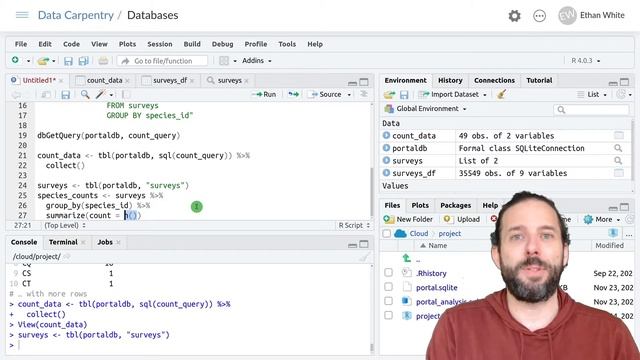Open the R Script file type selector
This screenshot has width=640, height=360.
click(354, 225)
